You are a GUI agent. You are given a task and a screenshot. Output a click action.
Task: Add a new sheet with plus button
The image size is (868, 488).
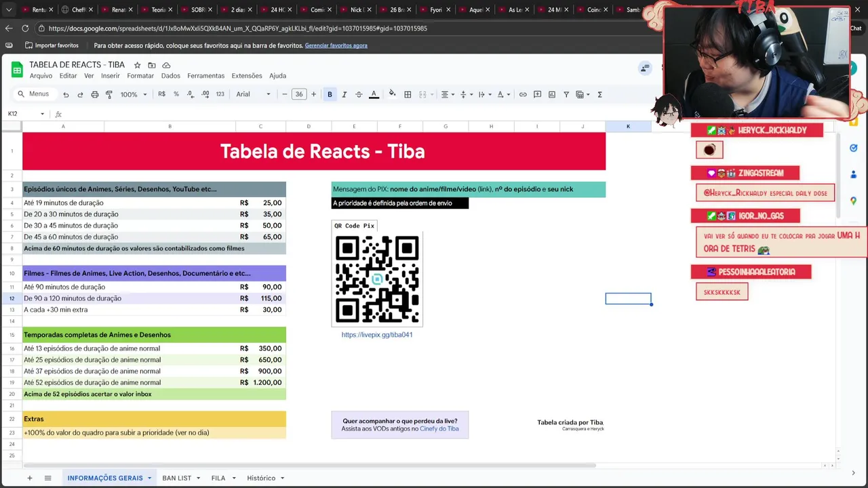pyautogui.click(x=29, y=478)
